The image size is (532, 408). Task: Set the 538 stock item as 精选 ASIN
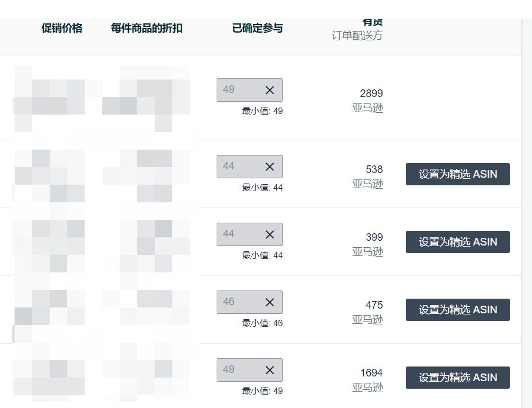pyautogui.click(x=457, y=174)
